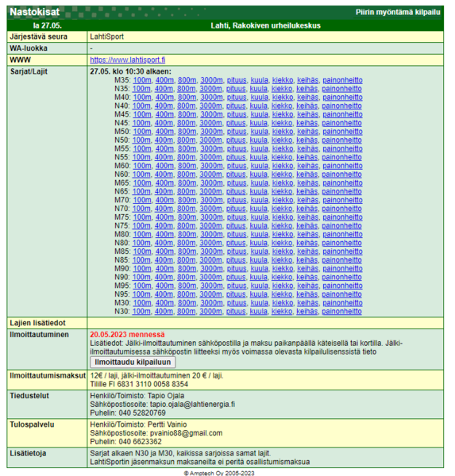Screen dimensions: 455x476
Task: Open M60 keihäs event link
Action: [308, 166]
